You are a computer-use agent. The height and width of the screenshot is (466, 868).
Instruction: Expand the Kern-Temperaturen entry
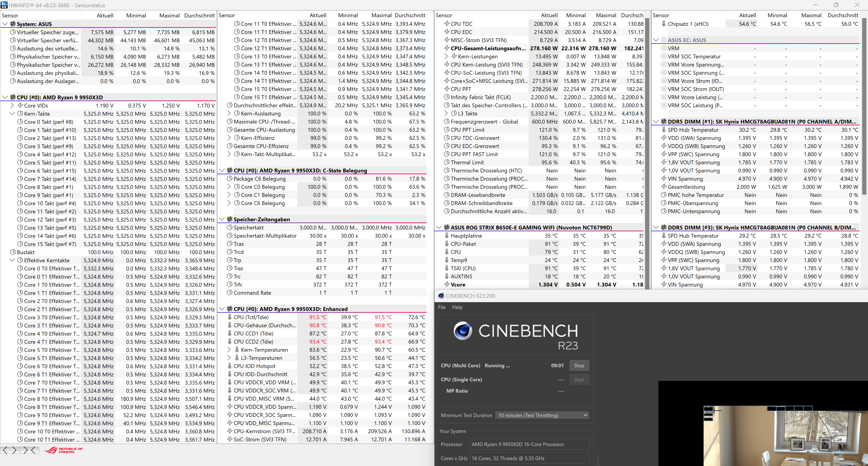[x=229, y=350]
